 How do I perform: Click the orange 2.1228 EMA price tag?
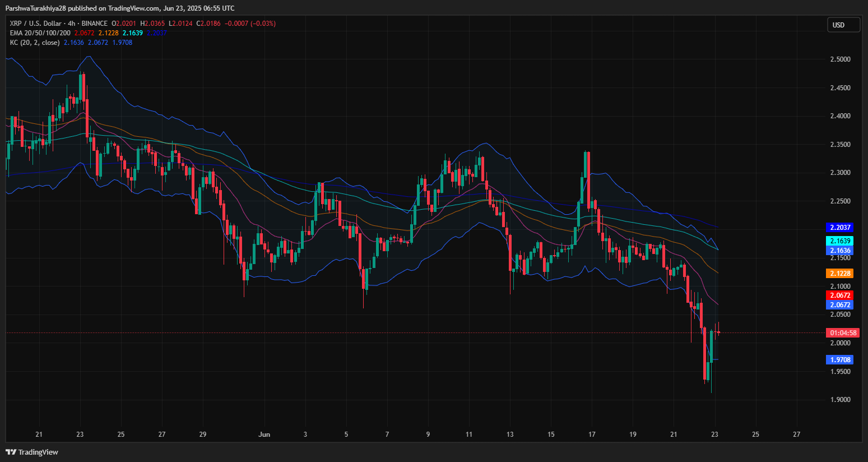839,274
